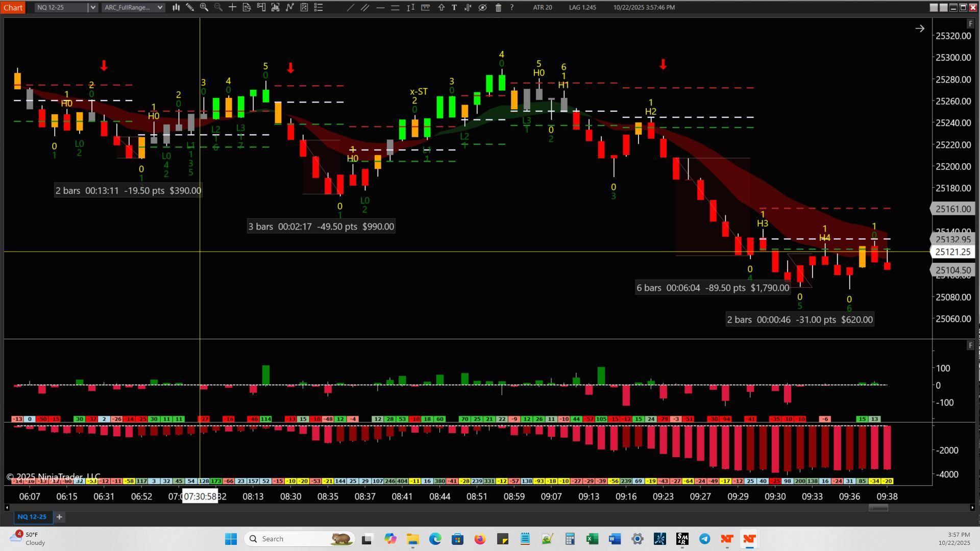The width and height of the screenshot is (980, 551).
Task: Select the ruler measurement tool
Action: tap(425, 7)
